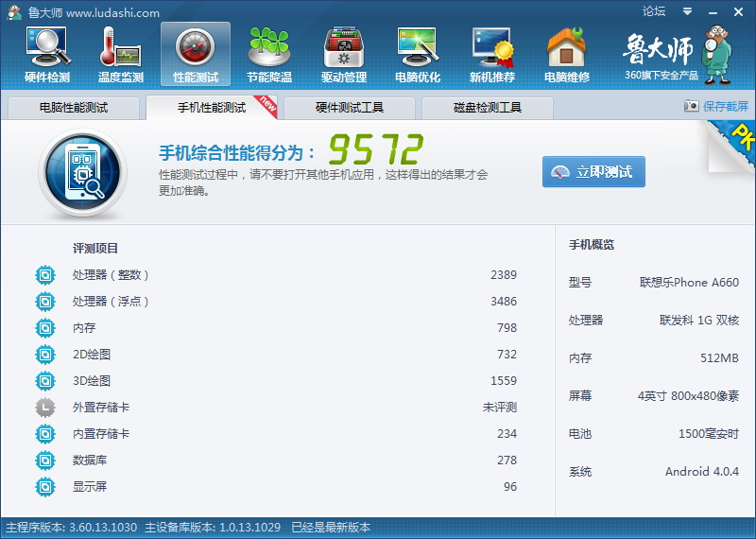The width and height of the screenshot is (756, 539).
Task: Minimize the Ludashi window
Action: pos(713,12)
